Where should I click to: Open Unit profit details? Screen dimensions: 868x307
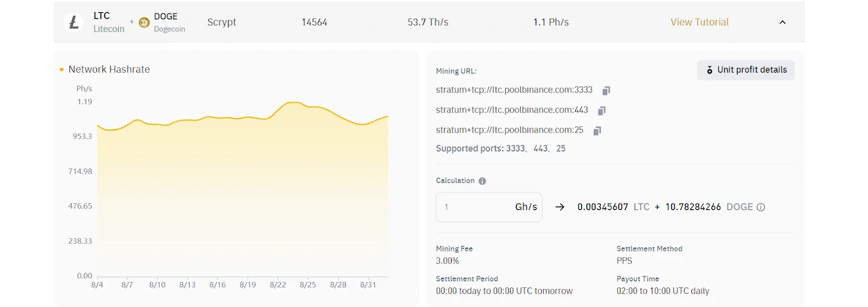[x=746, y=70]
